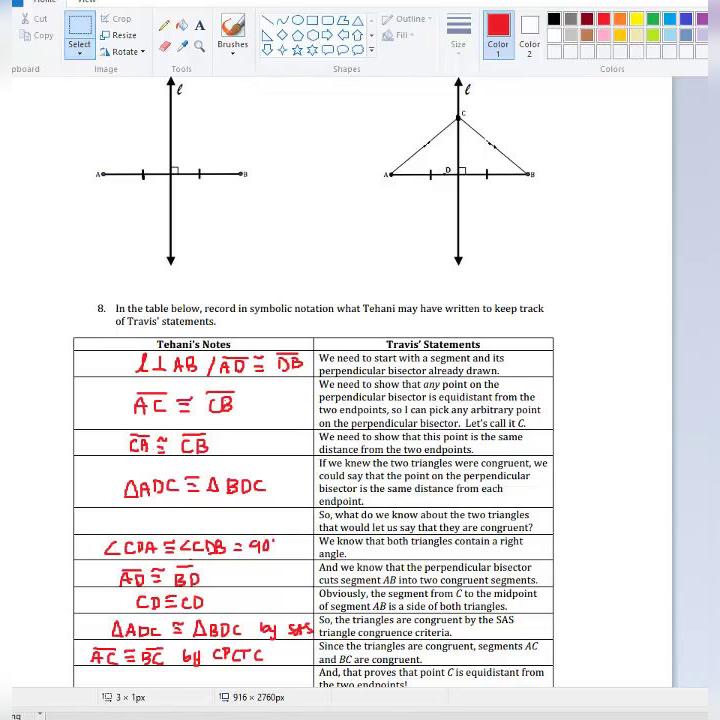Screen dimensions: 720x720
Task: Show previous row of Shapes gallery
Action: coord(371,20)
